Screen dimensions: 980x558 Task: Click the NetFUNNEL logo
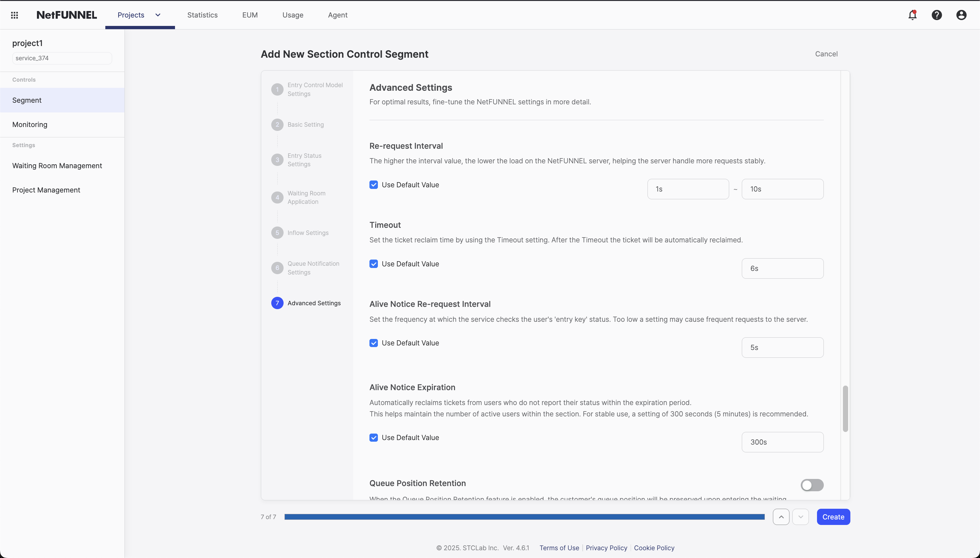[x=67, y=15]
